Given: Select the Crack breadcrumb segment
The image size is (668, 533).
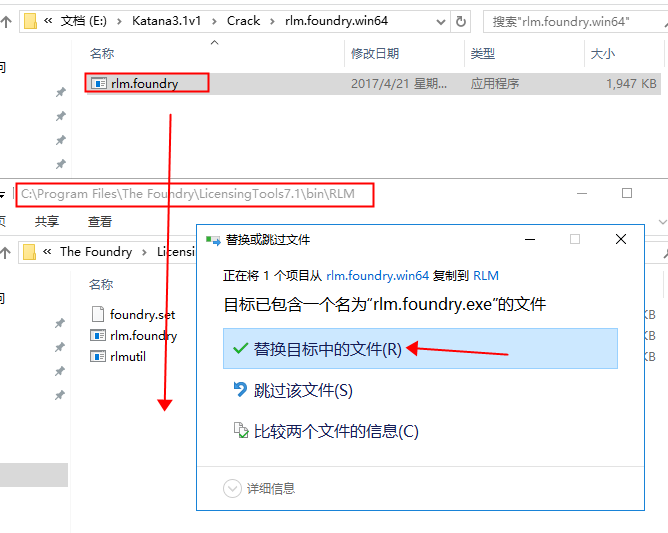Looking at the screenshot, I should tap(243, 21).
